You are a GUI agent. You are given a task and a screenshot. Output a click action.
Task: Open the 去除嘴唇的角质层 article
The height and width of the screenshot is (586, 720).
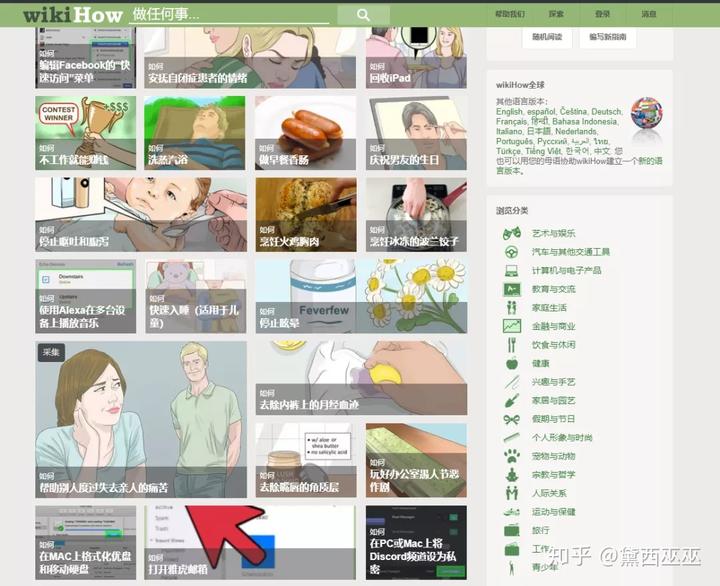(306, 460)
